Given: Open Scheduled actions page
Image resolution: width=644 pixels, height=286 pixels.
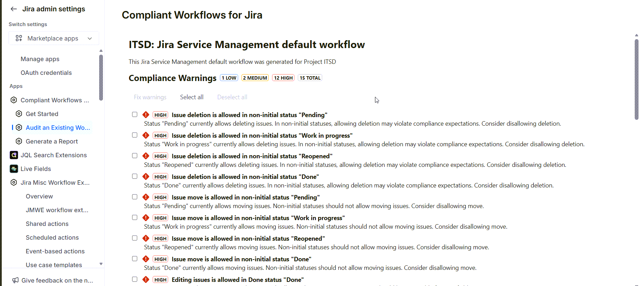Looking at the screenshot, I should click(x=52, y=238).
